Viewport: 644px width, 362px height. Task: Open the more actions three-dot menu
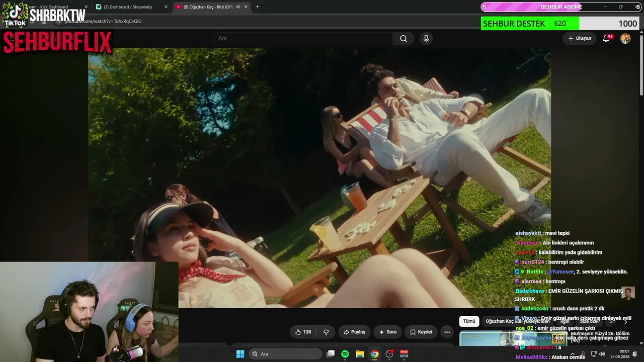[x=447, y=332]
